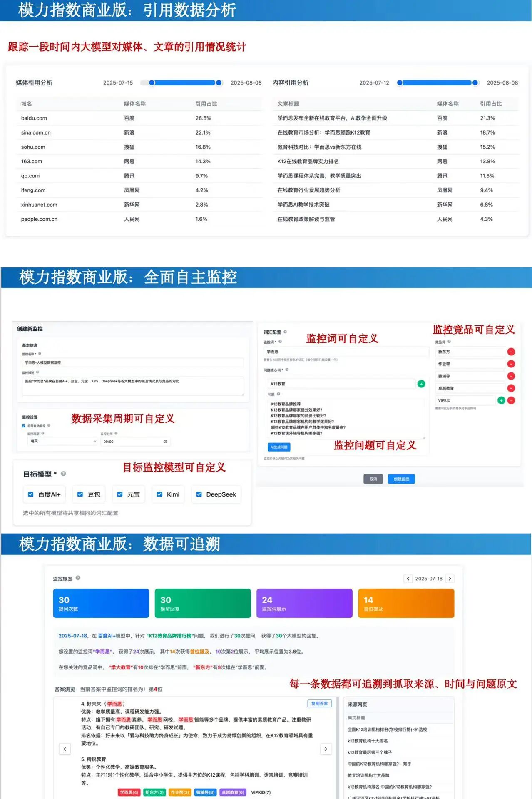Image resolution: width=532 pixels, height=799 pixels.
Task: Click 媒体引用分析 slider start handle
Action: click(152, 82)
